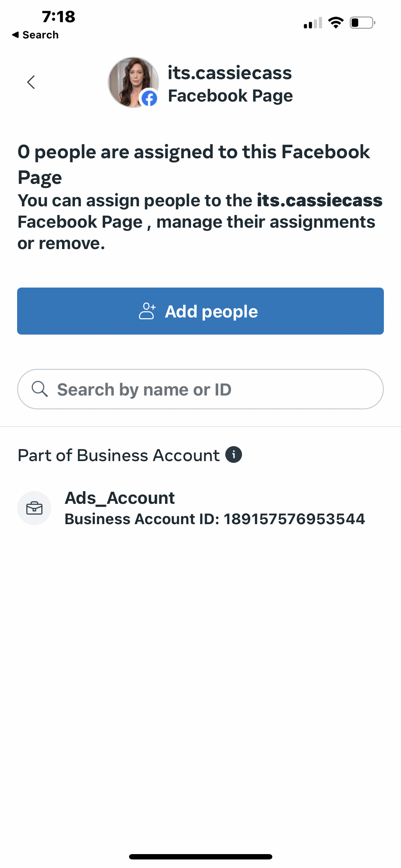Tap the magnifying glass in the search bar
Viewport: 401px width, 868px height.
pyautogui.click(x=40, y=389)
